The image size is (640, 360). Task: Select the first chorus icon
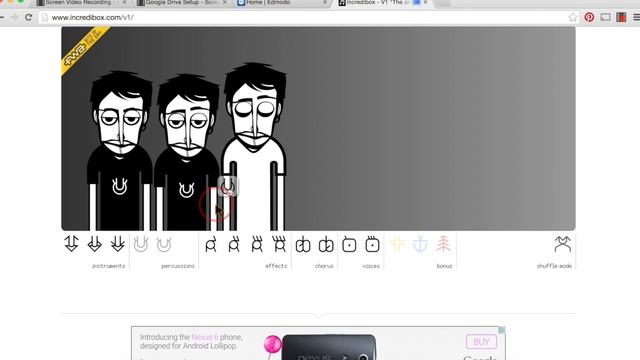[303, 244]
